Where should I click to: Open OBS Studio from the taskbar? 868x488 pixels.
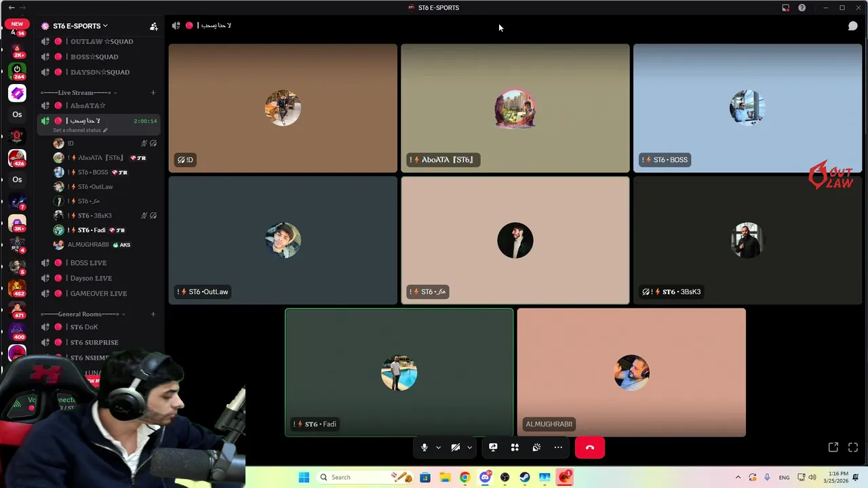coord(505,477)
